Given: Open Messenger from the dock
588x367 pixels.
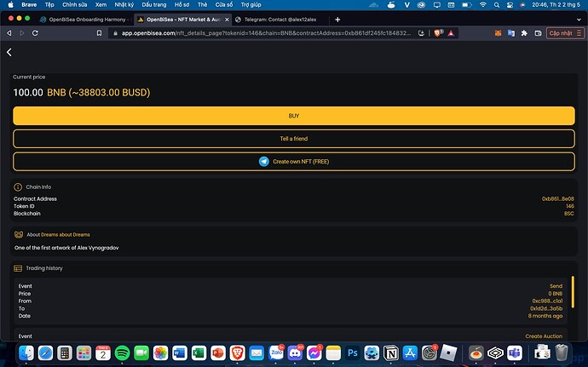Looking at the screenshot, I should click(314, 353).
